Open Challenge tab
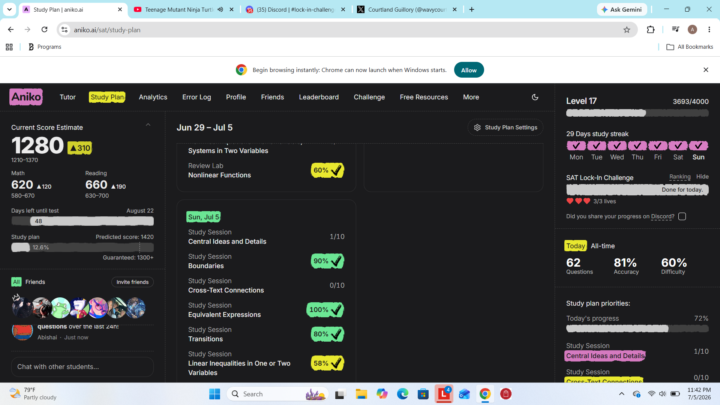Image resolution: width=720 pixels, height=405 pixels. point(369,97)
